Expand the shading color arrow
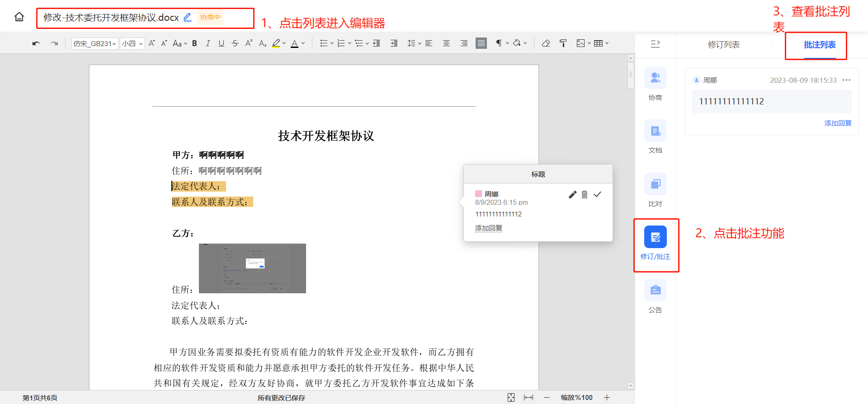This screenshot has height=404, width=868. pyautogui.click(x=525, y=43)
